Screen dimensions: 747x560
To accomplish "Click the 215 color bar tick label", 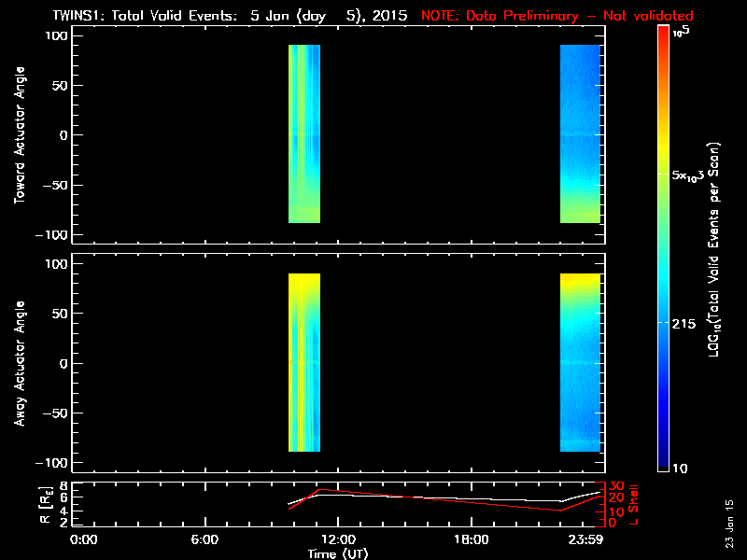I will [x=688, y=322].
